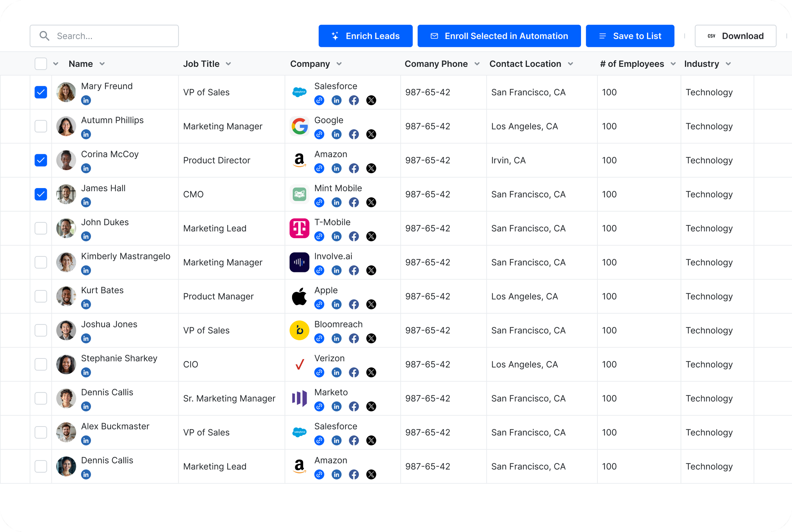Click the T-Mobile company logo
The height and width of the screenshot is (532, 792).
pyautogui.click(x=299, y=228)
